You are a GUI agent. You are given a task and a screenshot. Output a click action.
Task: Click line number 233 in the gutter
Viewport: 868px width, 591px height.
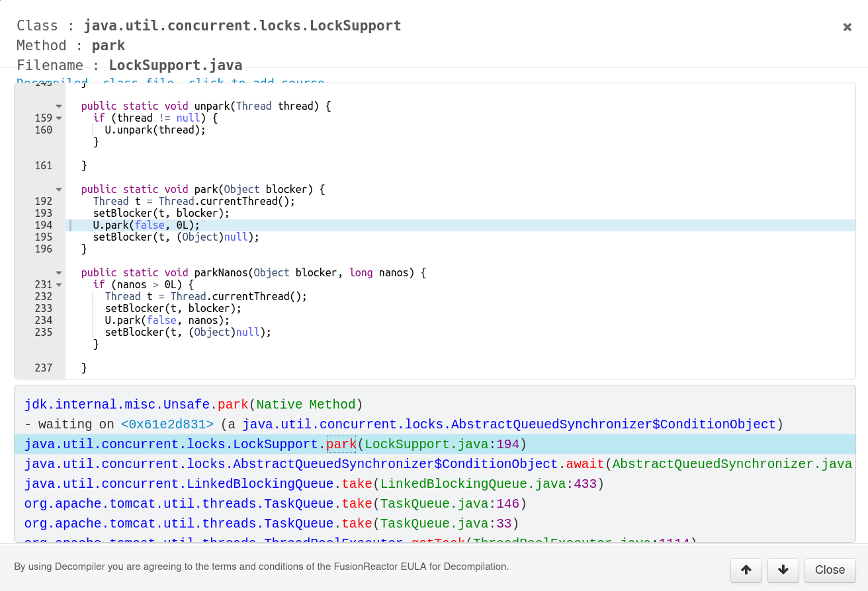[44, 309]
